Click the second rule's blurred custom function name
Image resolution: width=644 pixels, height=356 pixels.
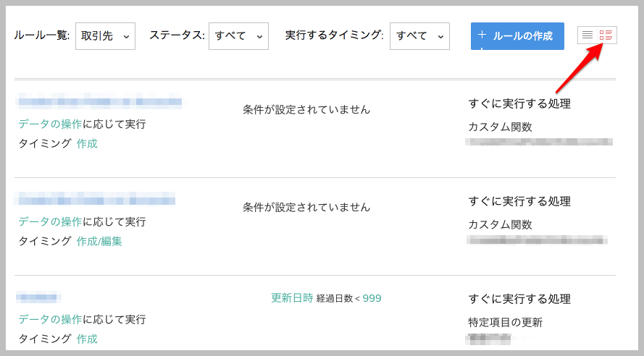pos(537,240)
